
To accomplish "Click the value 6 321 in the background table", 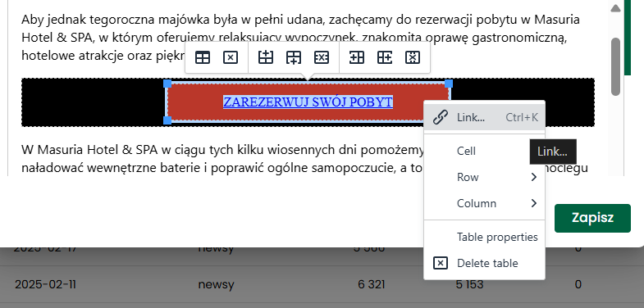I will point(372,284).
